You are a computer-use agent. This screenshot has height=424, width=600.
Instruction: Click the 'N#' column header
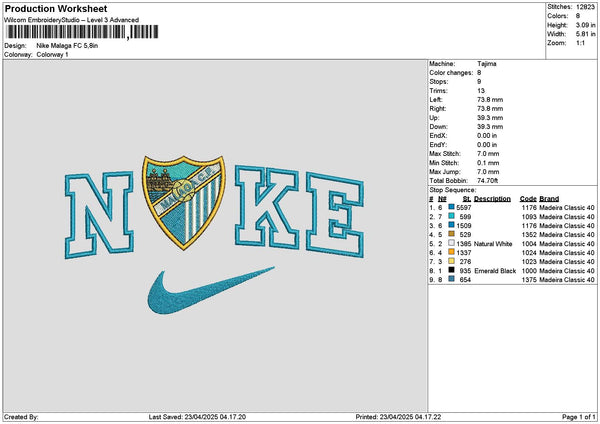[442, 199]
